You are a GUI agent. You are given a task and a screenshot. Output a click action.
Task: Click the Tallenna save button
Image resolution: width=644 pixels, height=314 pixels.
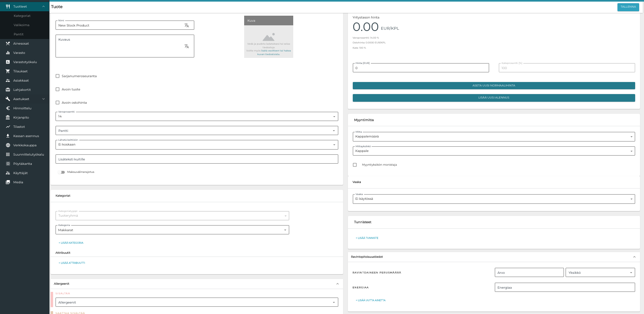click(628, 7)
